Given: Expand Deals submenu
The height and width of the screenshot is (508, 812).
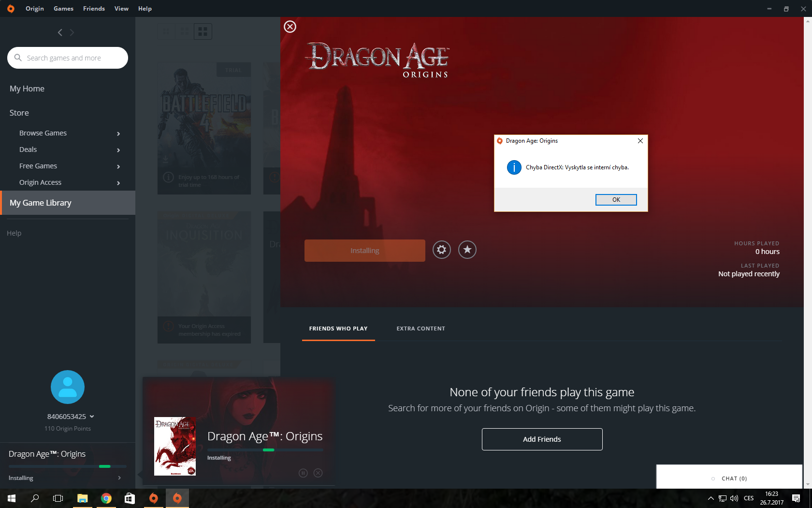Looking at the screenshot, I should (118, 150).
